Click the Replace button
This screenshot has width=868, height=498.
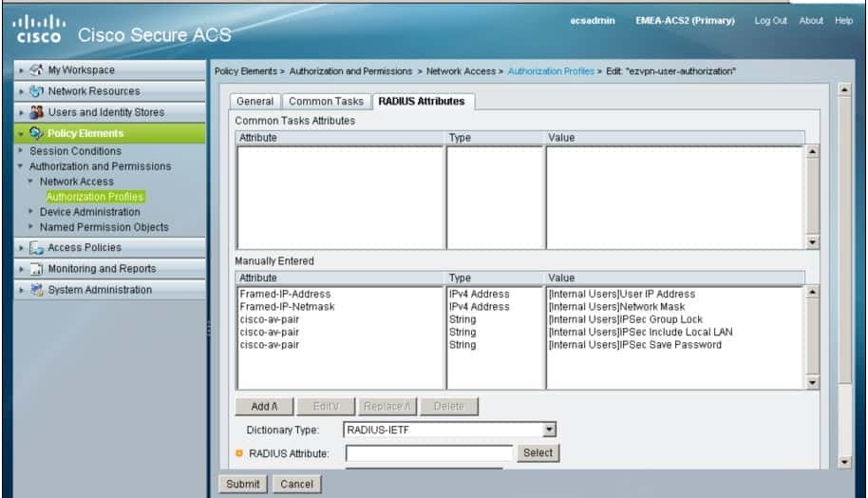click(x=387, y=407)
